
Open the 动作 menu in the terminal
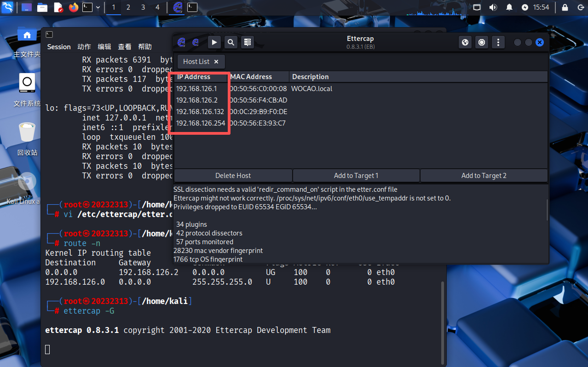coord(84,46)
